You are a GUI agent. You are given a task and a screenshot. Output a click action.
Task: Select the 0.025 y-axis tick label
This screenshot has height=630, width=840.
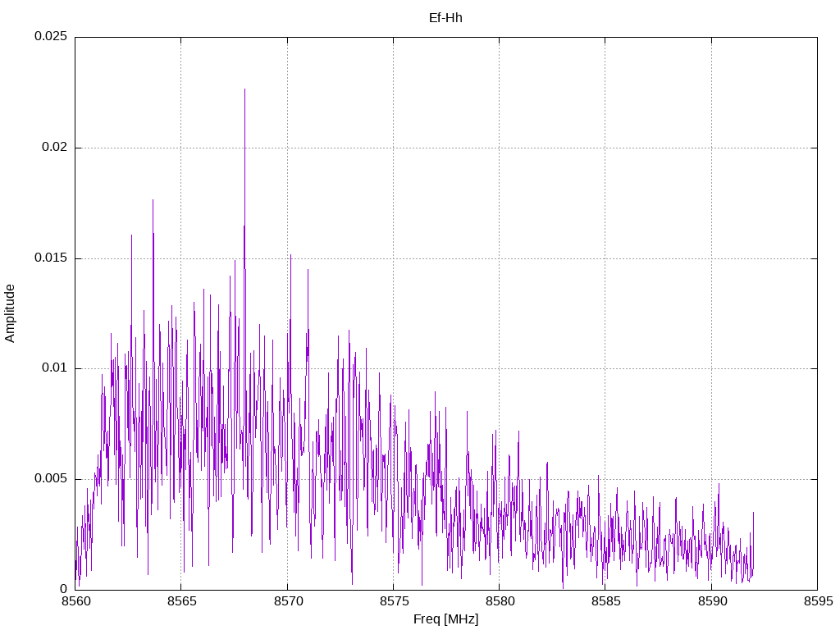click(x=51, y=36)
